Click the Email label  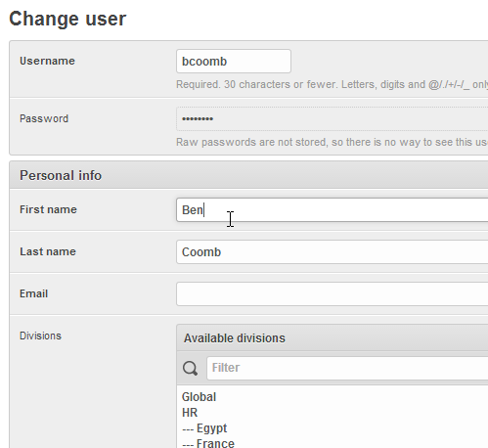33,293
